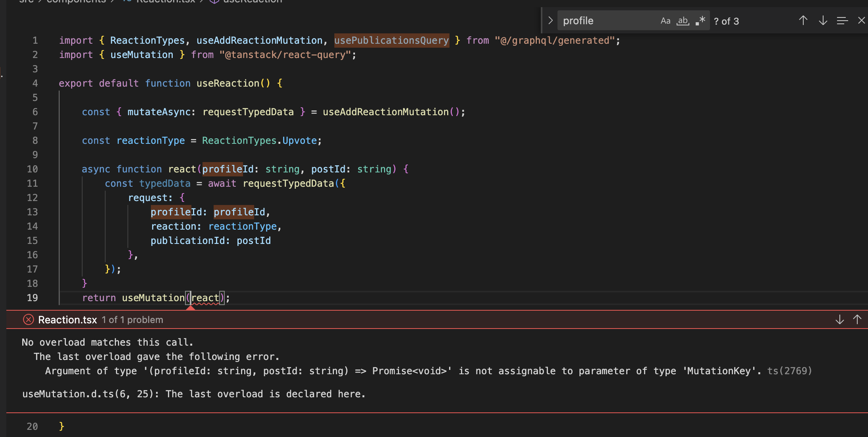
Task: Toggle Match Case in find widget
Action: [x=665, y=21]
